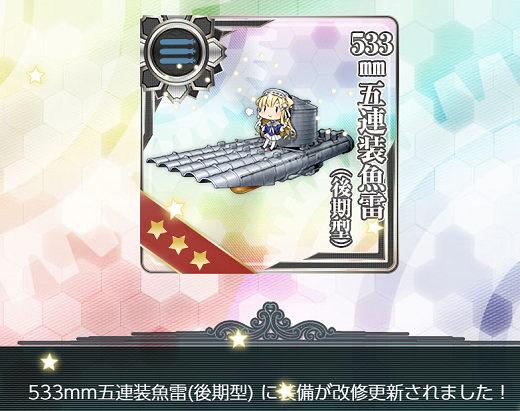Image resolution: width=520 pixels, height=411 pixels.
Task: Click the 533 number on the card
Action: (x=370, y=44)
